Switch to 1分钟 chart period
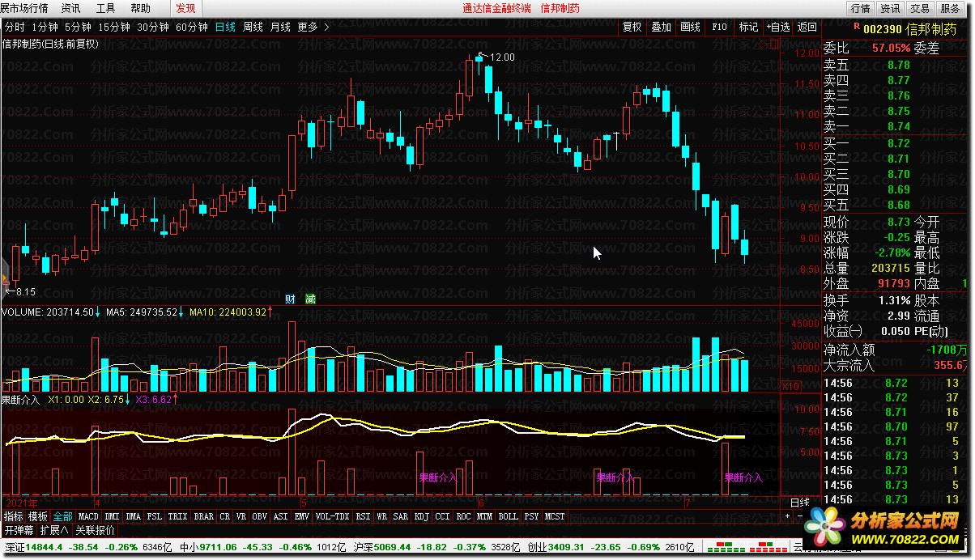This screenshot has width=975, height=560. point(45,27)
